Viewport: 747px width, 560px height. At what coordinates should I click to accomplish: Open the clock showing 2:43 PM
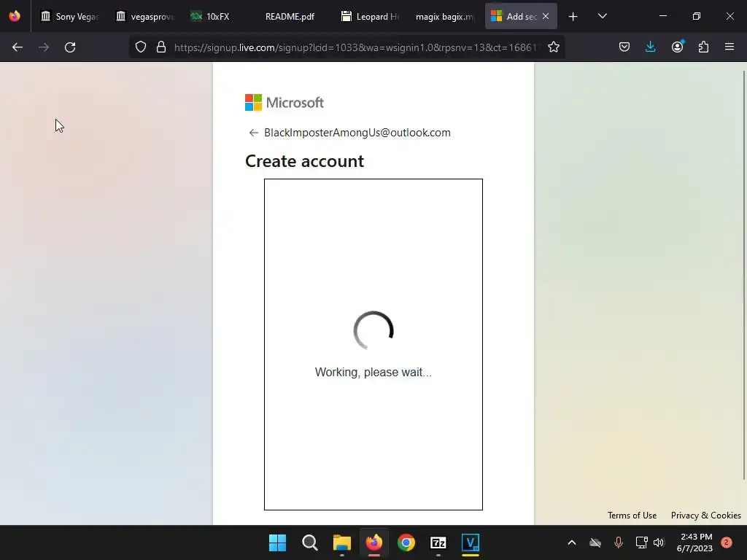pos(694,542)
